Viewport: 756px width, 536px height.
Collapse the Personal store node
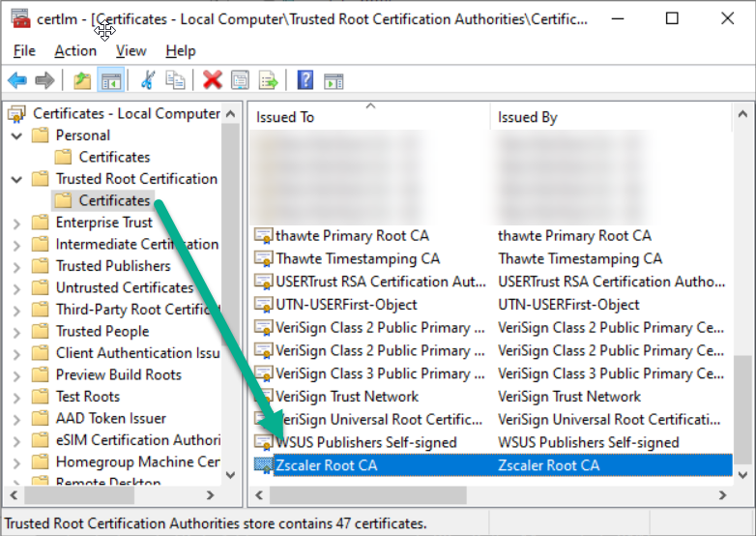point(16,136)
